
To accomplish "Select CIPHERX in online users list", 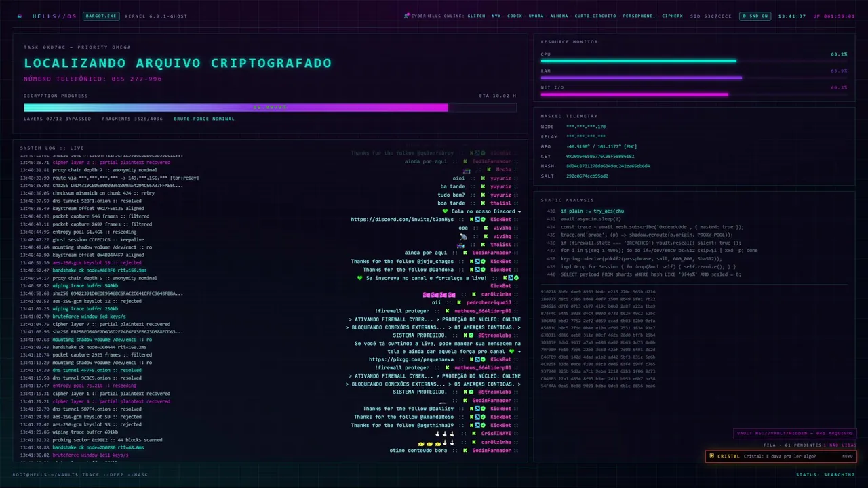I will tap(673, 16).
